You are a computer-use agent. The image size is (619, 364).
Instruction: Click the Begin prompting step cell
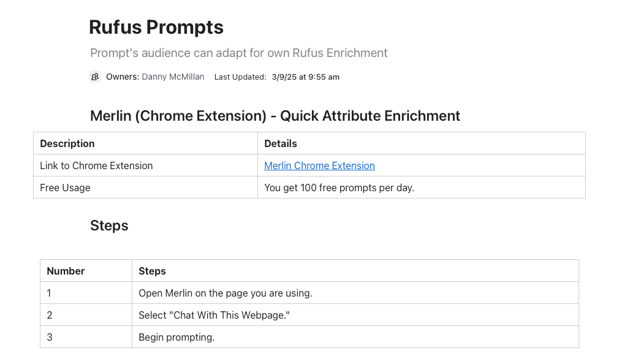click(x=177, y=337)
